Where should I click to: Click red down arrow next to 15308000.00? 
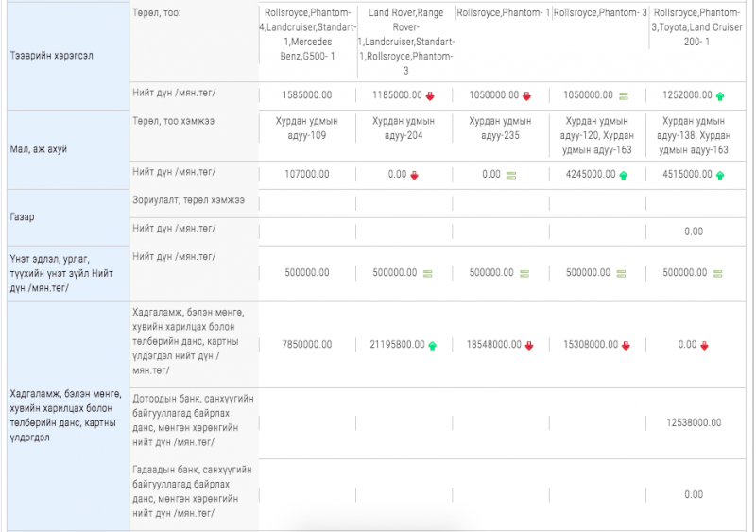[x=626, y=345]
